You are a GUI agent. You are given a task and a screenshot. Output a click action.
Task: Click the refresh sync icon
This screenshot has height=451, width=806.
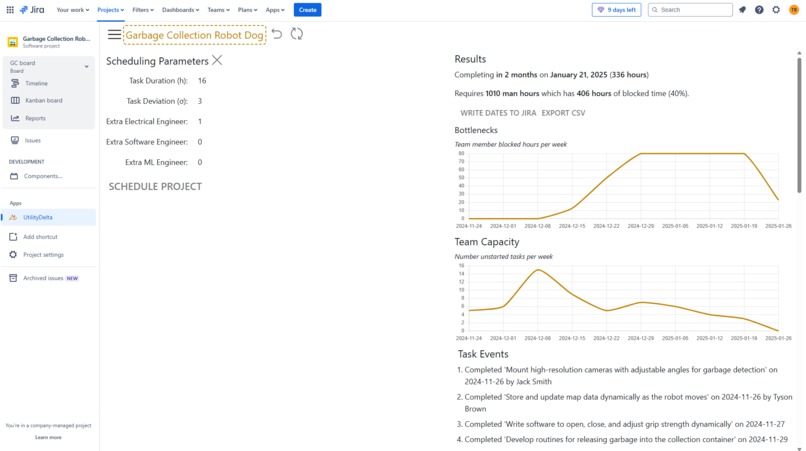tap(297, 34)
